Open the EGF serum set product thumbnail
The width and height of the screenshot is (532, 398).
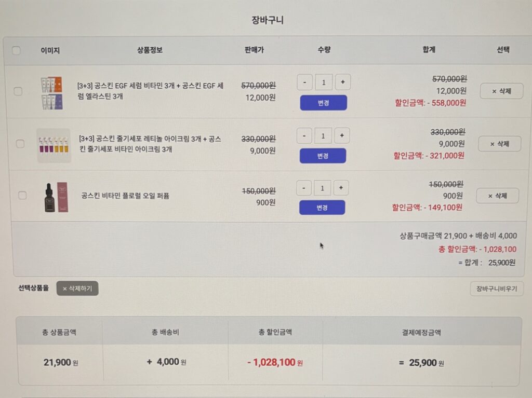click(51, 93)
